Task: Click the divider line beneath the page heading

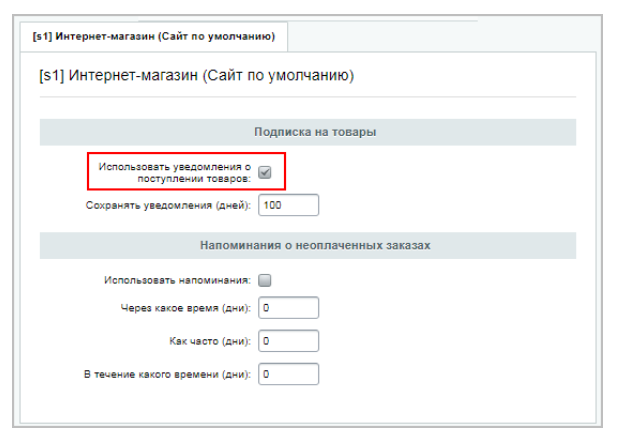Action: pyautogui.click(x=308, y=97)
